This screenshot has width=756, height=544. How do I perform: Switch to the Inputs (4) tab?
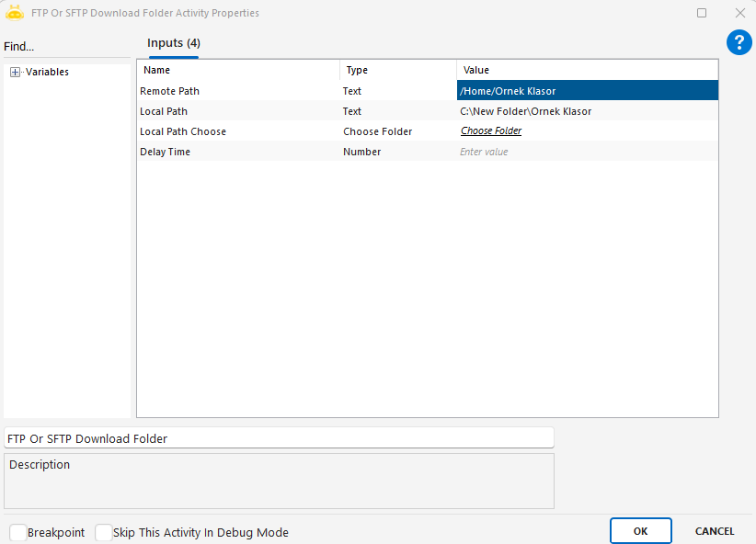click(x=174, y=43)
